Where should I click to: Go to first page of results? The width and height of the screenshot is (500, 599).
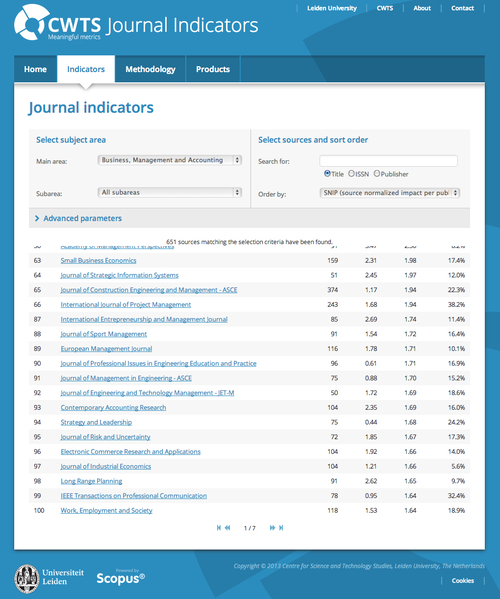pyautogui.click(x=219, y=528)
